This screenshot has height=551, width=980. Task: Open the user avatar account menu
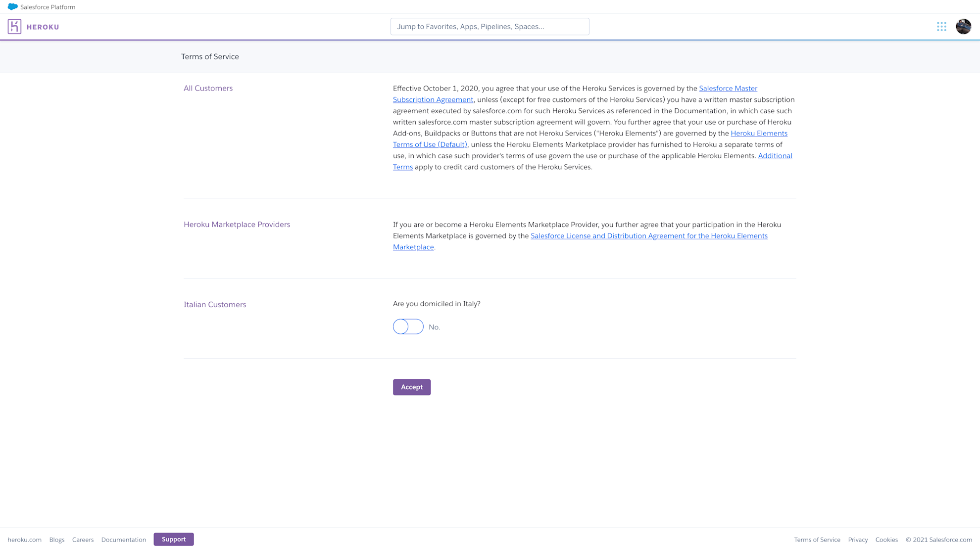point(963,26)
